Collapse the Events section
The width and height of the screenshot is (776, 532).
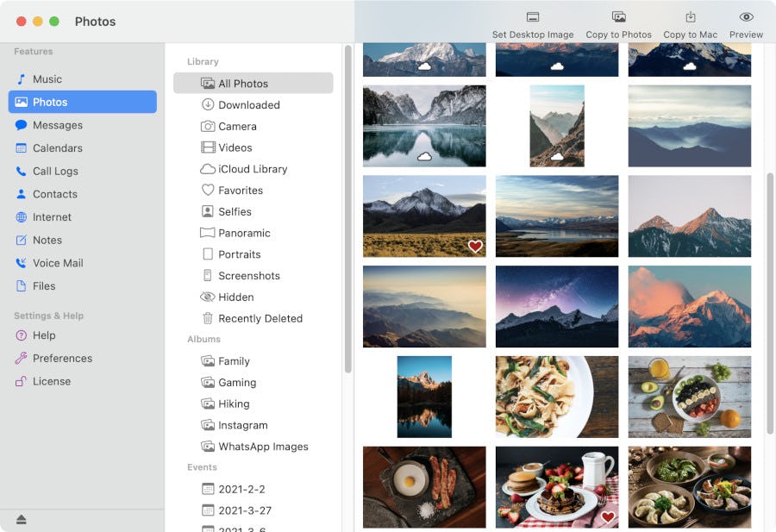click(202, 467)
